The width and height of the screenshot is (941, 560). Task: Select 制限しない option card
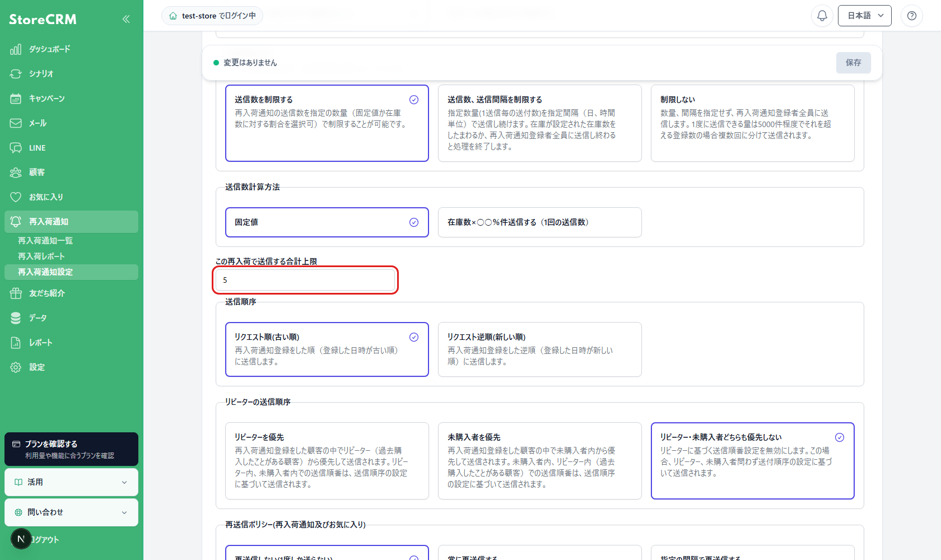(x=753, y=123)
